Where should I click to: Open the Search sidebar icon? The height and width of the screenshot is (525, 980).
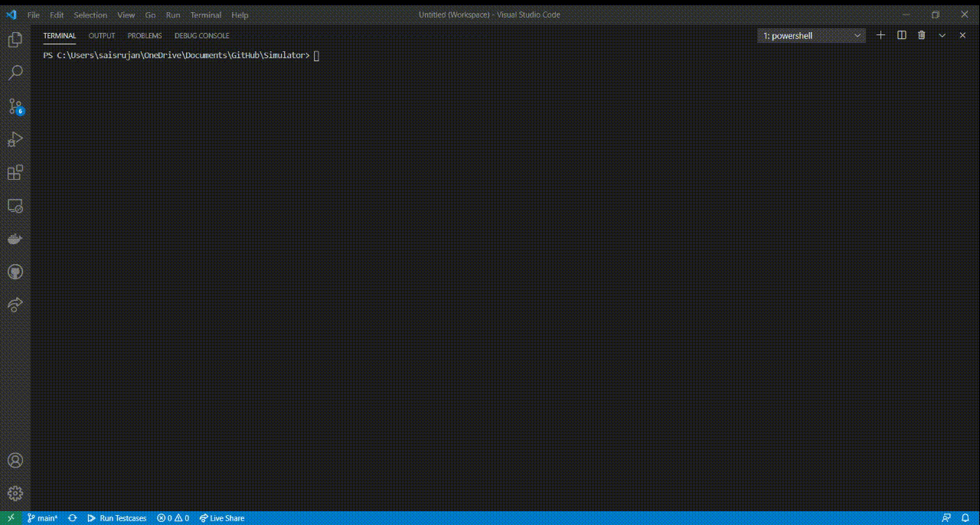pyautogui.click(x=15, y=72)
